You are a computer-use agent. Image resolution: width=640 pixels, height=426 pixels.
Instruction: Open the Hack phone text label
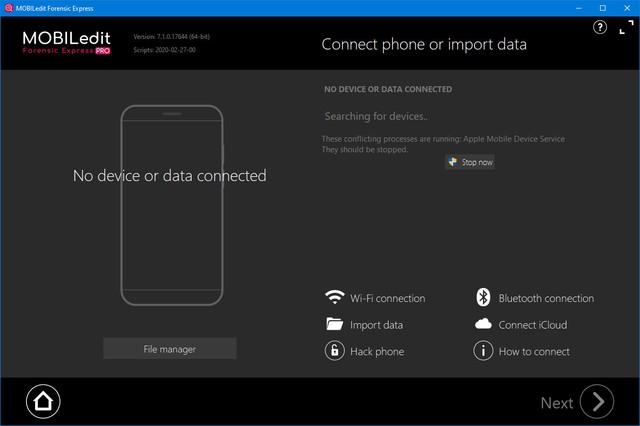click(x=377, y=351)
